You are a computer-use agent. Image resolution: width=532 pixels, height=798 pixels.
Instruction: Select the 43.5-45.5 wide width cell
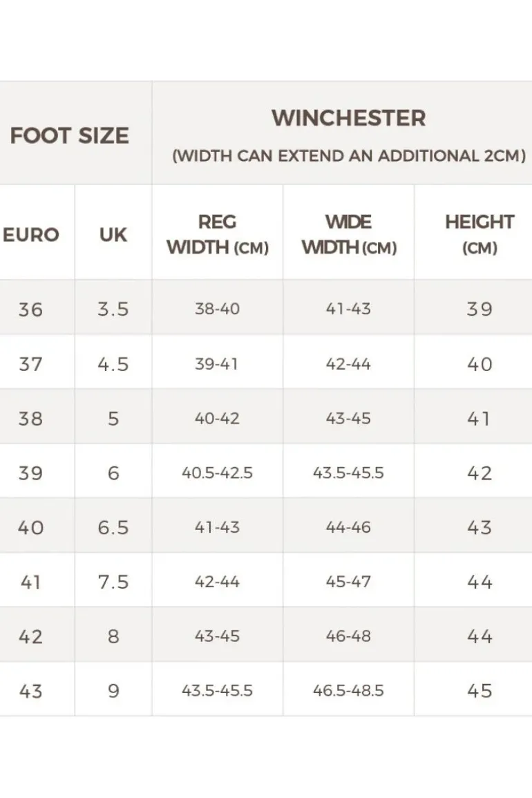348,473
